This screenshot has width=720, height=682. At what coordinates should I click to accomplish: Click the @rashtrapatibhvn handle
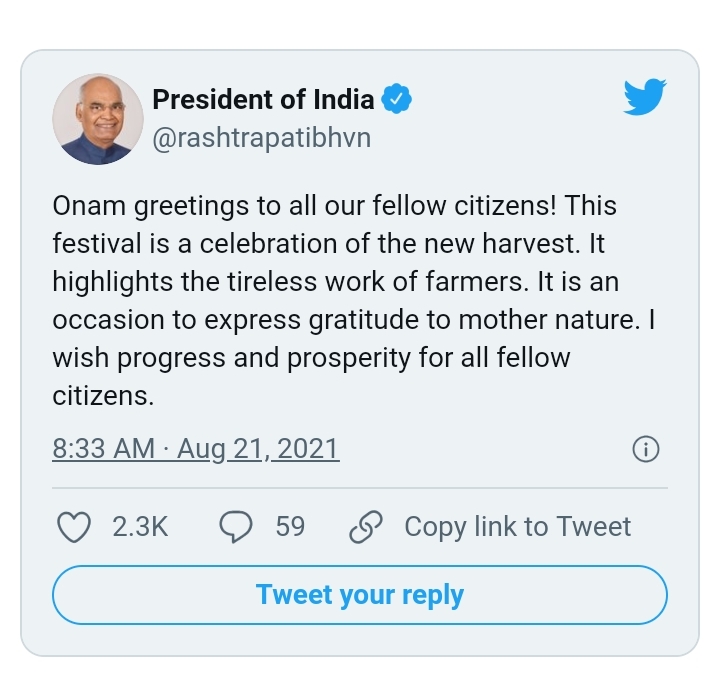(262, 138)
